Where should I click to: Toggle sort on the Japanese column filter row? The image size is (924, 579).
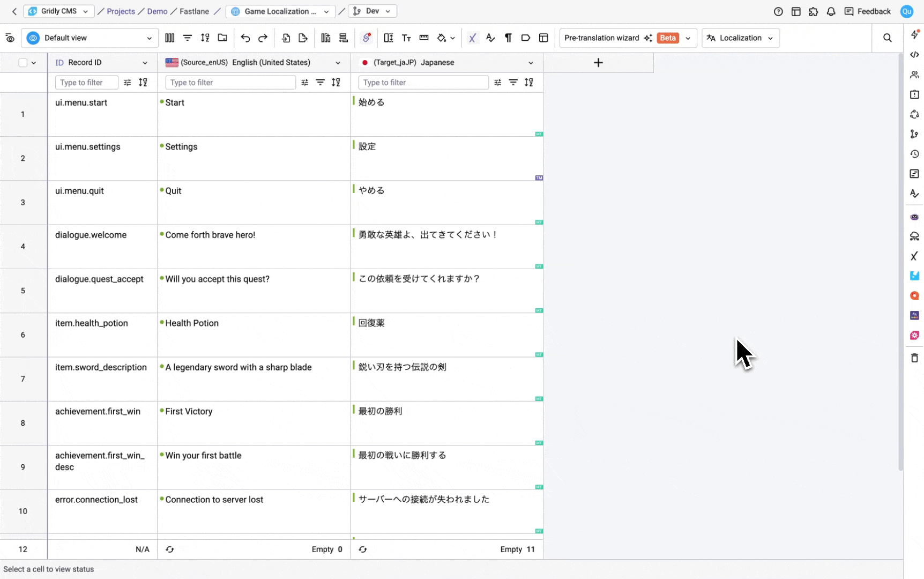(x=528, y=83)
